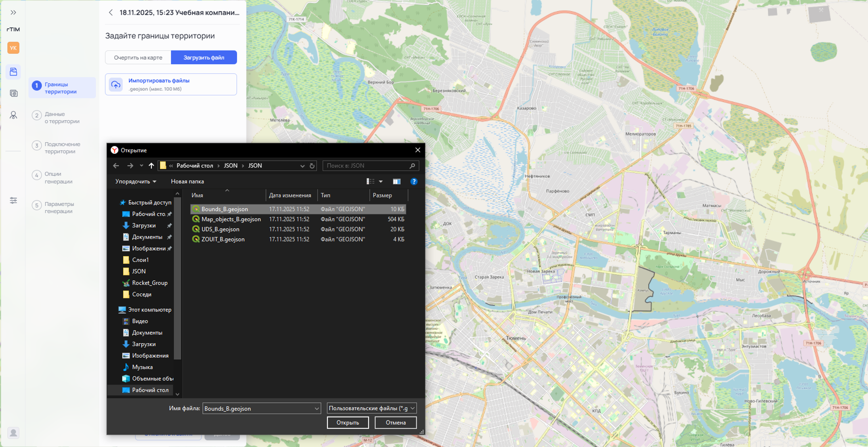Go up one folder level
The image size is (868, 447).
[151, 166]
